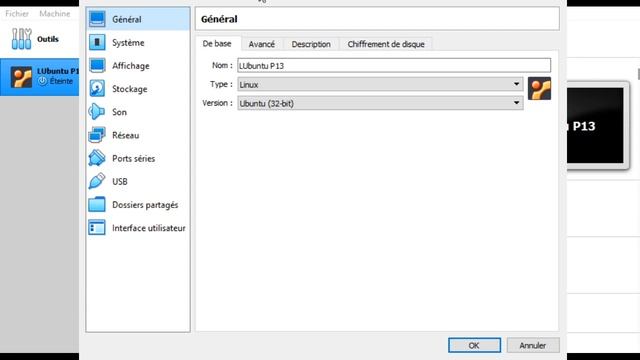Image resolution: width=640 pixels, height=360 pixels.
Task: Open the Son speaker icon
Action: [x=97, y=112]
